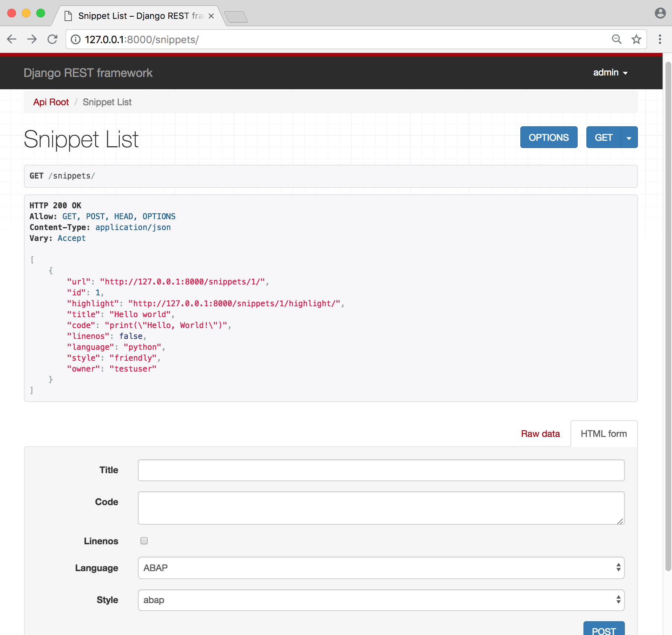The height and width of the screenshot is (635, 672).
Task: Click the Vary "Accept" header value
Action: click(71, 238)
